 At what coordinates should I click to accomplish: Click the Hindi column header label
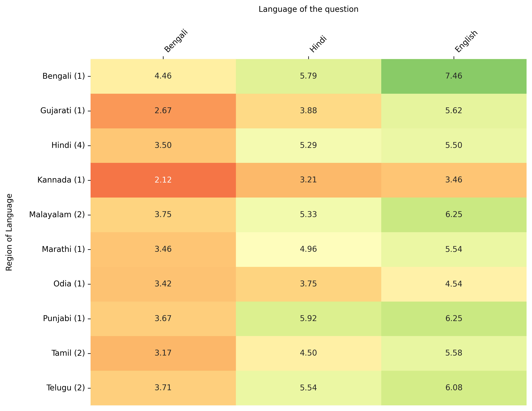click(x=318, y=44)
